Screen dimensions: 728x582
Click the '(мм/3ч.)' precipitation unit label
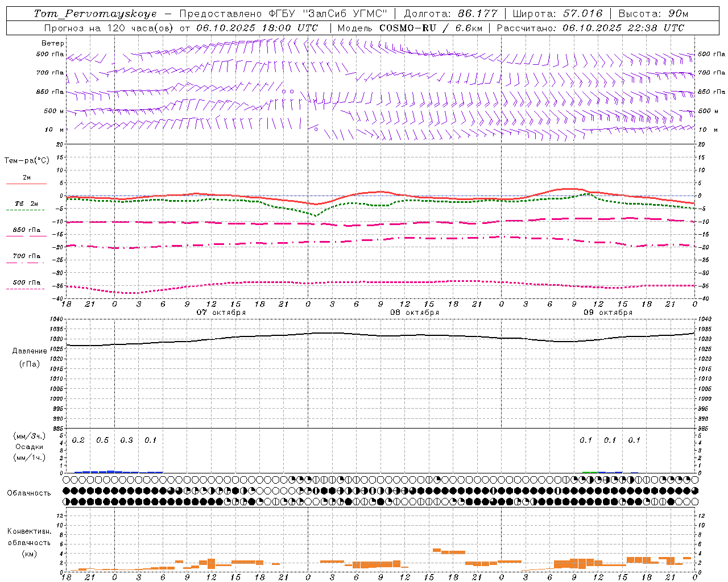[30, 436]
